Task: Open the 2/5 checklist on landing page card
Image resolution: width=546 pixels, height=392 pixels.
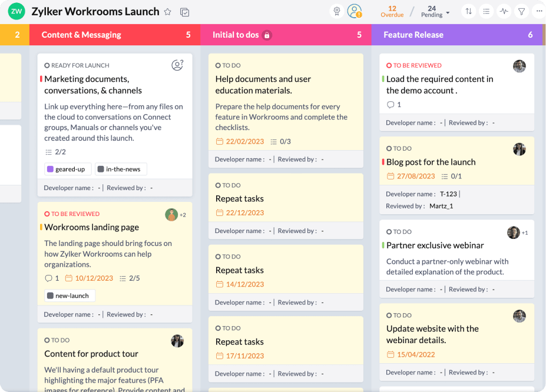Action: tap(130, 278)
